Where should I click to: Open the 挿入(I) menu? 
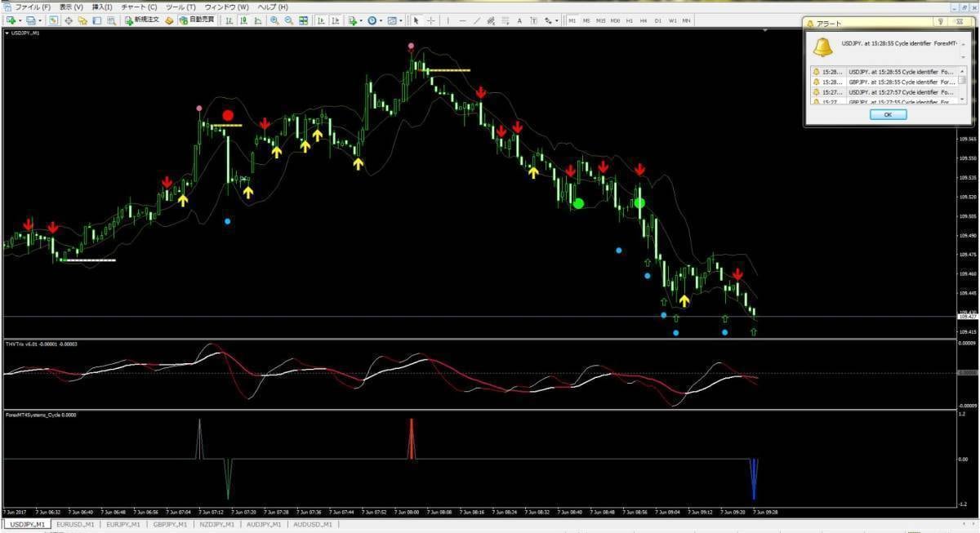click(x=102, y=7)
